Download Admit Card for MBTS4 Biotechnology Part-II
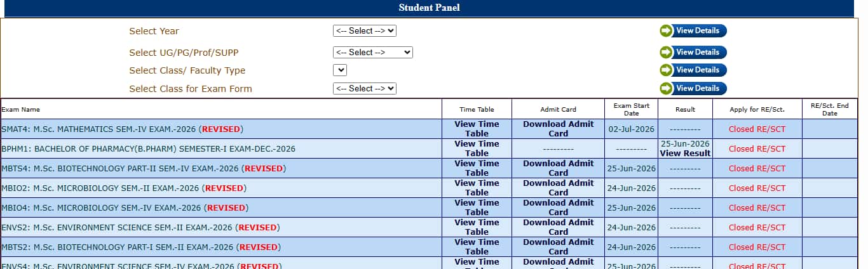 coord(559,168)
